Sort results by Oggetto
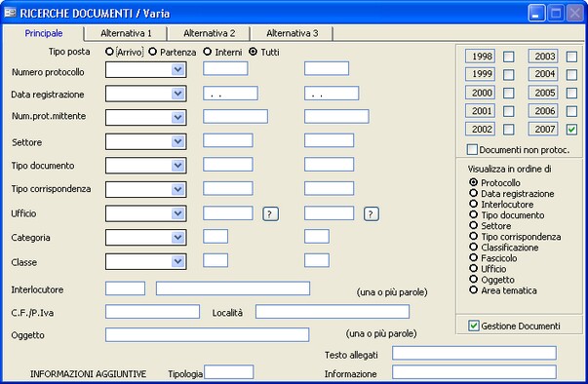 coord(474,279)
